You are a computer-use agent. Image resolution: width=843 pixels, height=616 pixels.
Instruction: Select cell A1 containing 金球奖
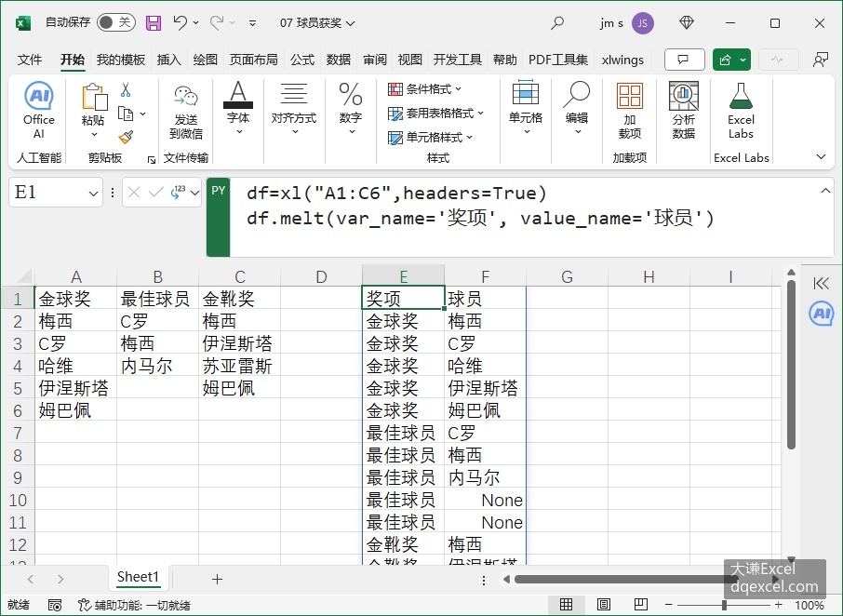75,299
